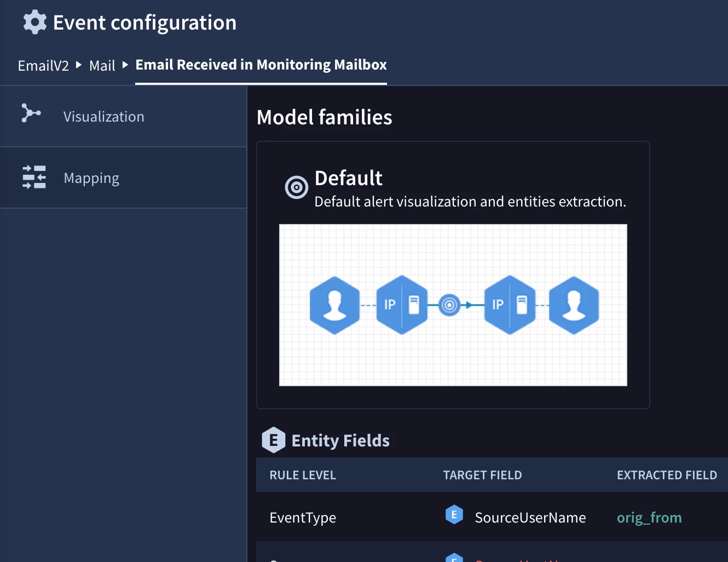The width and height of the screenshot is (728, 562).
Task: Click the Mapping arrows icon
Action: (34, 177)
